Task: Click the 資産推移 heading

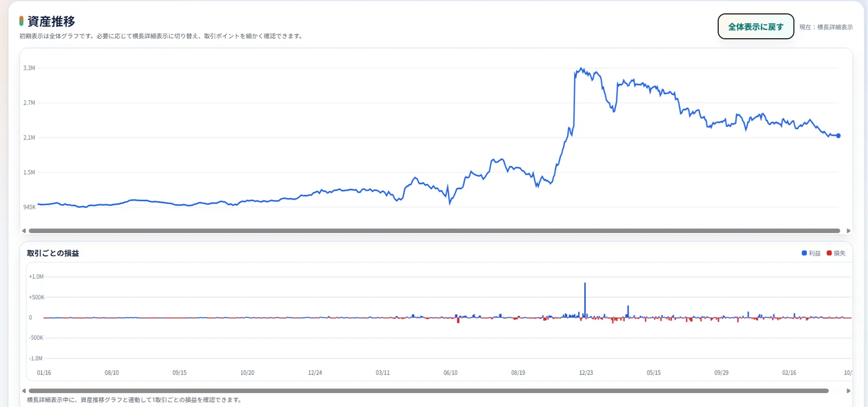Action: pos(52,22)
